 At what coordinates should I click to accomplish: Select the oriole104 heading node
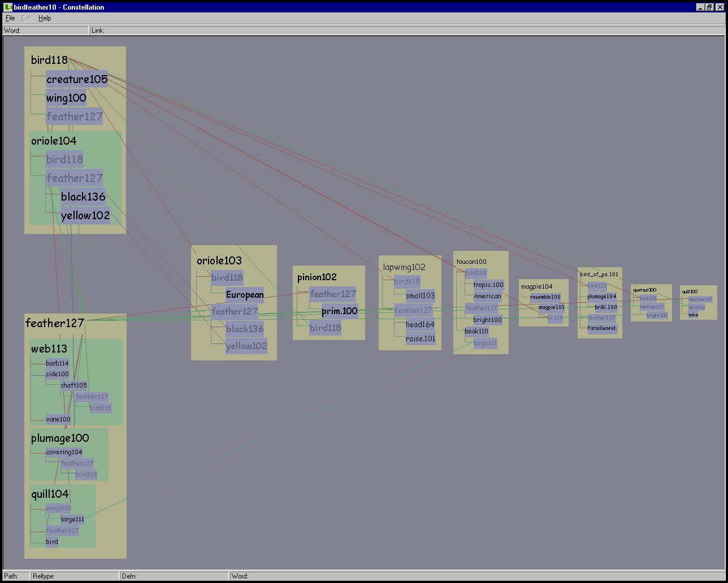54,141
